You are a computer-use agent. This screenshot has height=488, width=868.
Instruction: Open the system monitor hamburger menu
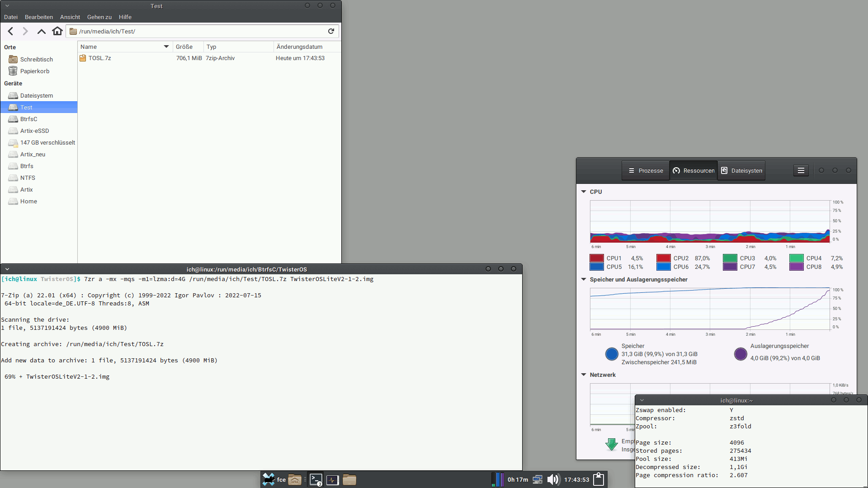point(801,170)
